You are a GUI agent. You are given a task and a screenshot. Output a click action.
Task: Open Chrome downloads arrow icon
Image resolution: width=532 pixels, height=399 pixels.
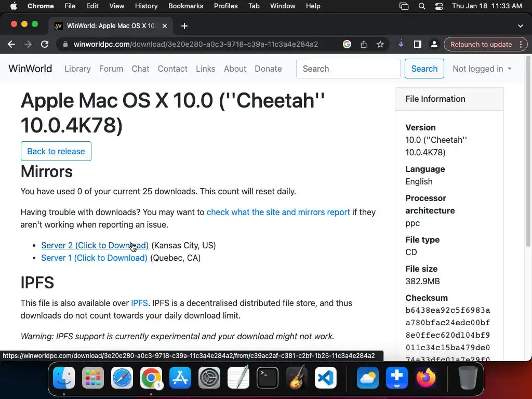point(401,44)
